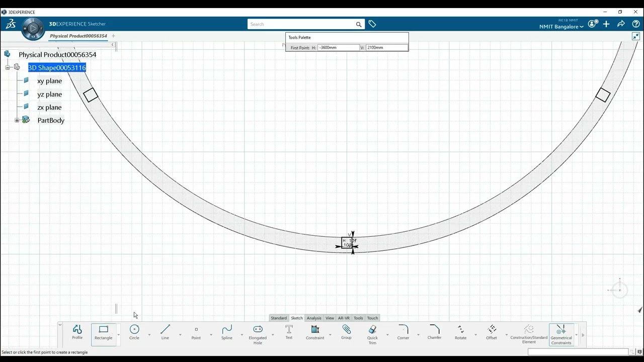The height and width of the screenshot is (362, 644).
Task: Open the Circle tool variants dropdown
Action: [149, 335]
